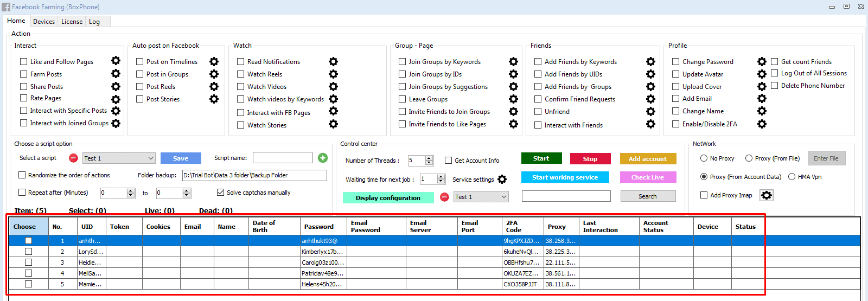868x301 pixels.
Task: Click the Search button
Action: click(648, 196)
